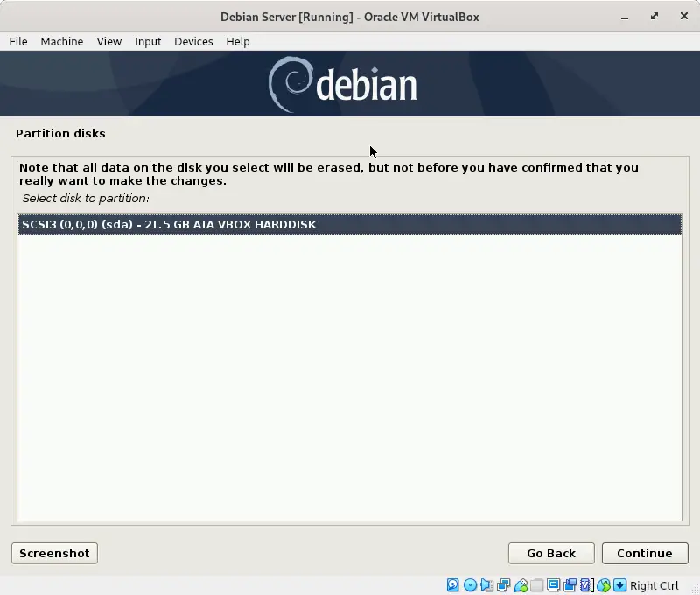The image size is (700, 595).
Task: Open the Devices menu
Action: 193,41
